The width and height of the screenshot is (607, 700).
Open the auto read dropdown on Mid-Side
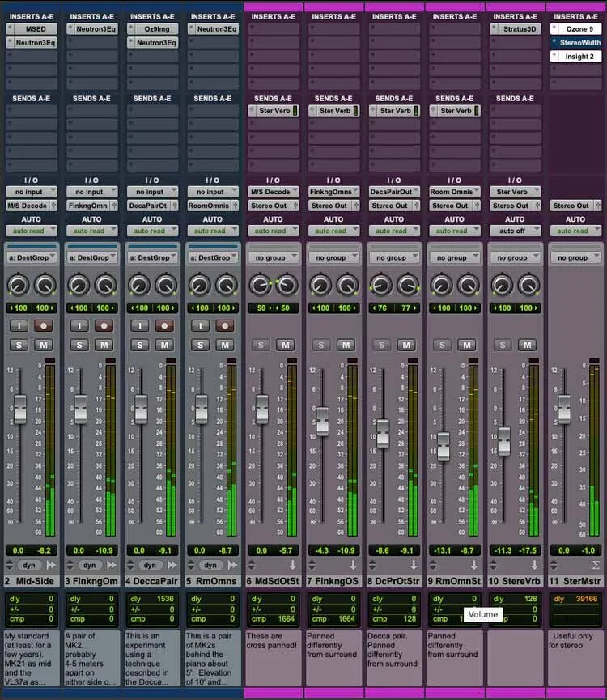click(32, 231)
